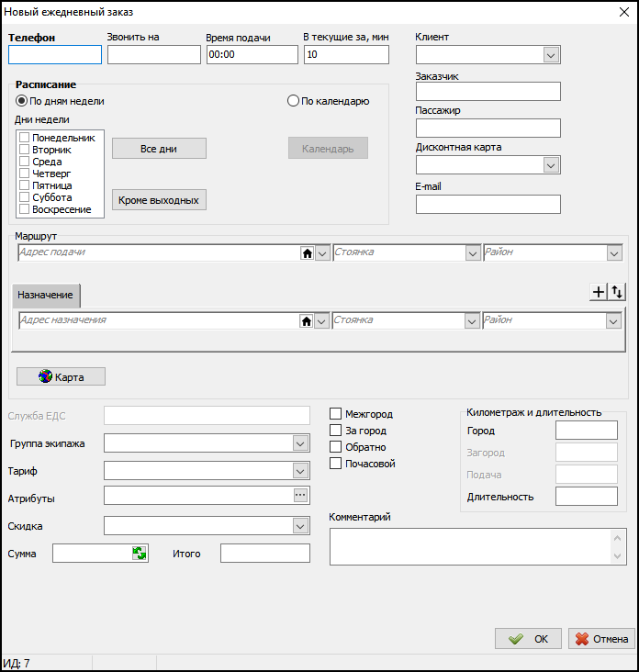The width and height of the screenshot is (639, 672).
Task: Select the По календарю radio option
Action: point(294,101)
